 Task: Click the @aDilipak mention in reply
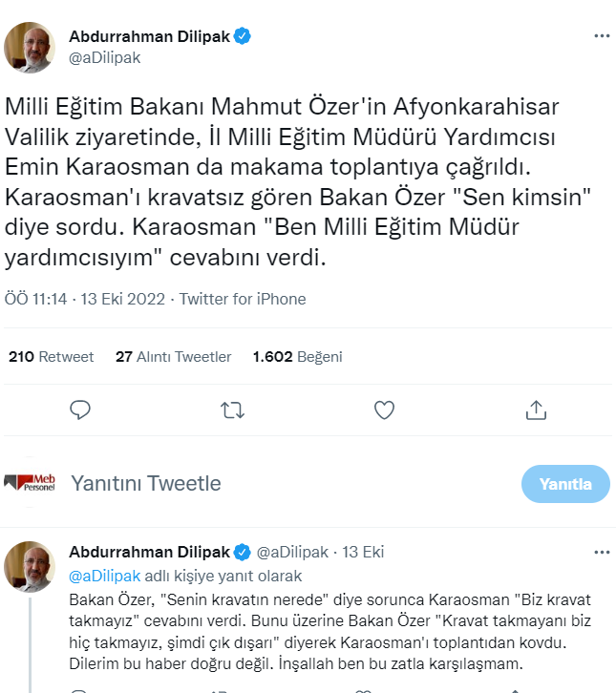[104, 576]
